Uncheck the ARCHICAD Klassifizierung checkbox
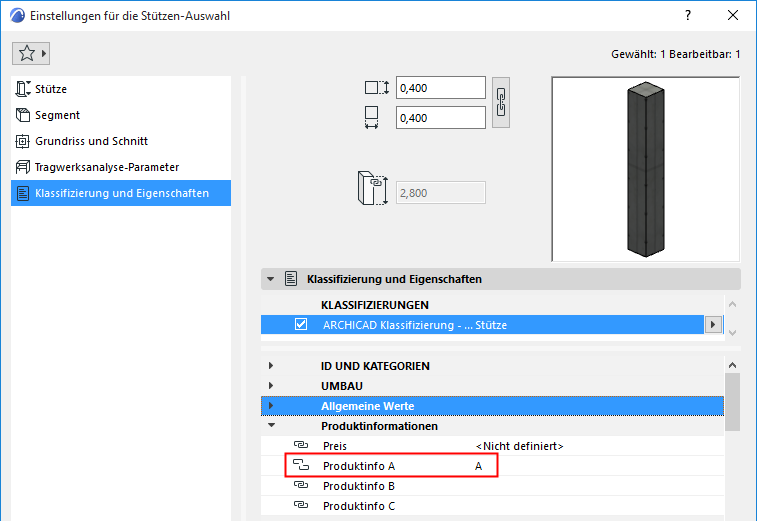Image resolution: width=757 pixels, height=521 pixels. 301,325
